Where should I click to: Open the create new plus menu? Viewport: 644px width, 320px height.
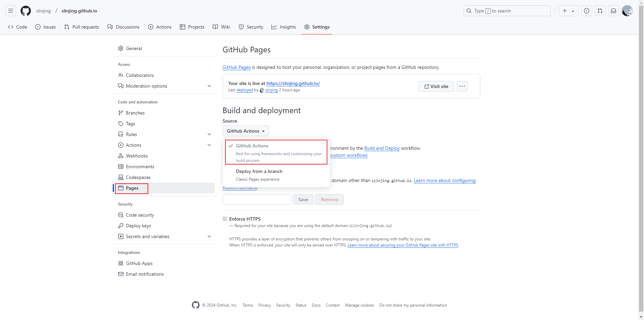pos(569,11)
